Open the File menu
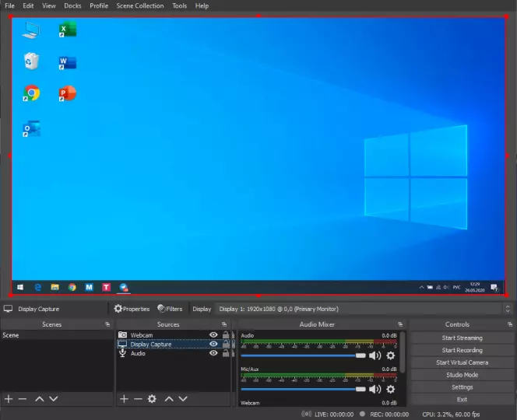The height and width of the screenshot is (420, 517). click(9, 5)
